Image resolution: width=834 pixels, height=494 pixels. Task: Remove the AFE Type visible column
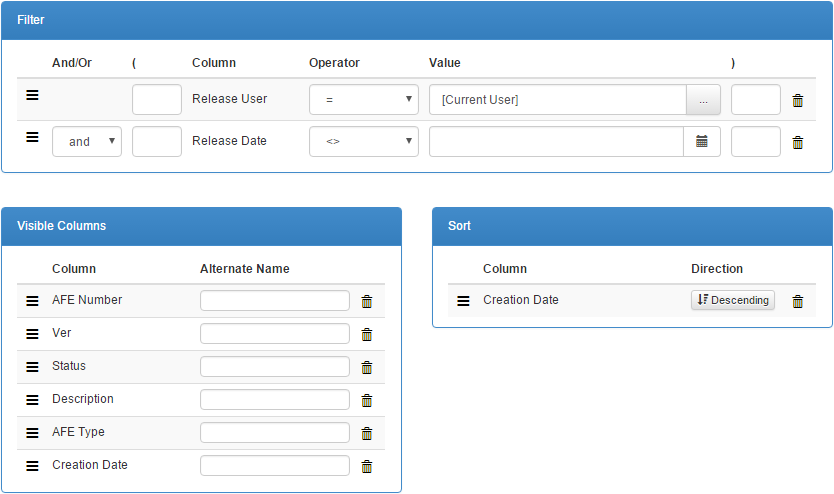pos(366,433)
